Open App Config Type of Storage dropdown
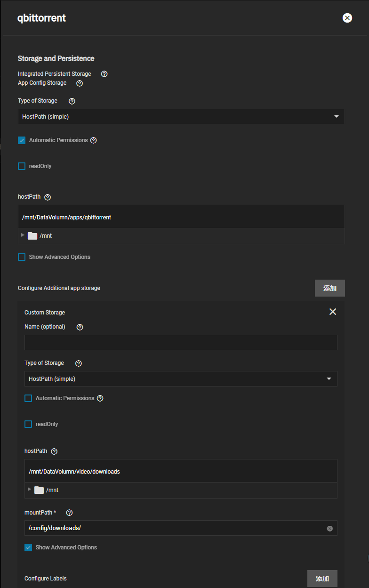This screenshot has height=588, width=369. click(181, 117)
